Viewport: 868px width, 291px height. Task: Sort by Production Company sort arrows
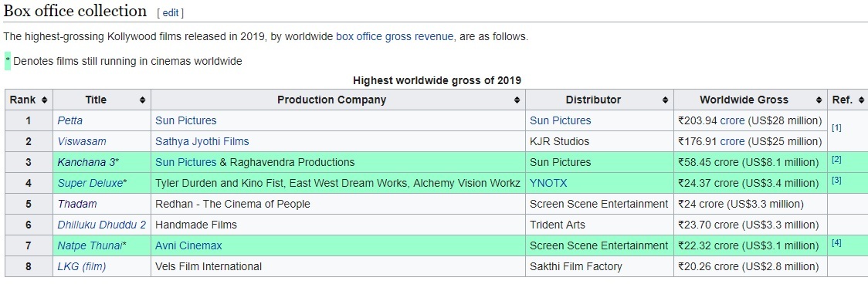coord(517,100)
